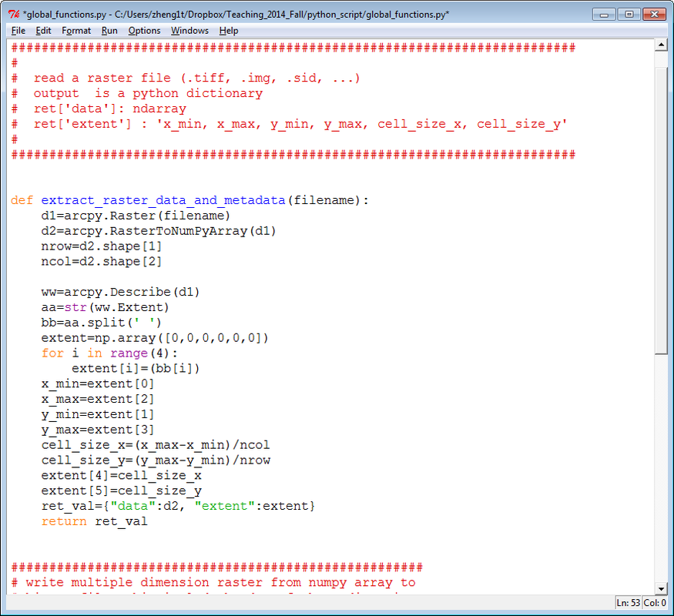Screen dimensions: 674x616
Task: Click the comment 'output is a python dictionary'
Action: click(149, 94)
